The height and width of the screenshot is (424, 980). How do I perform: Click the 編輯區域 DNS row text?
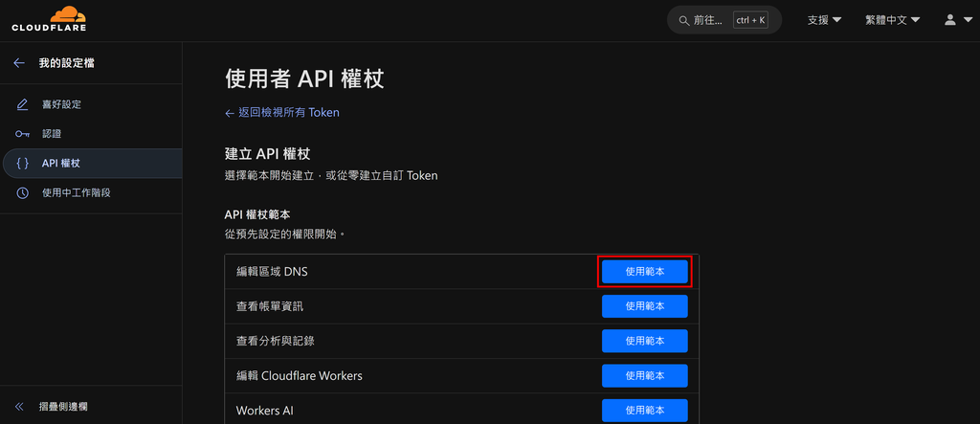click(272, 272)
